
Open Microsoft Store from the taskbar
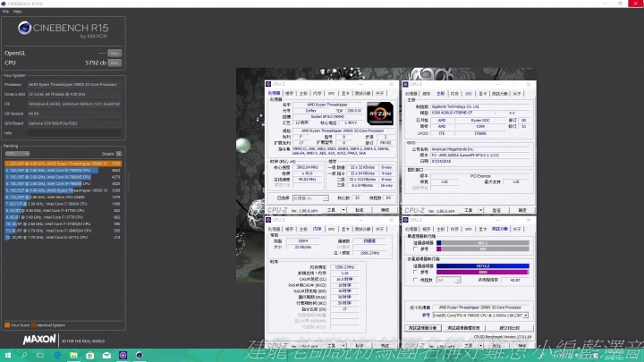click(x=90, y=356)
